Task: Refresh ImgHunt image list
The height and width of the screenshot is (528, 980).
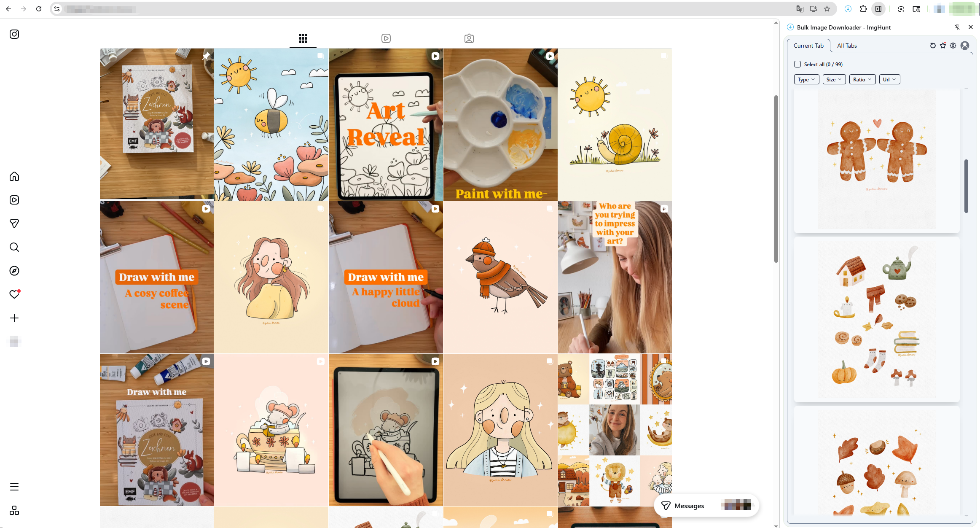Action: [x=933, y=46]
